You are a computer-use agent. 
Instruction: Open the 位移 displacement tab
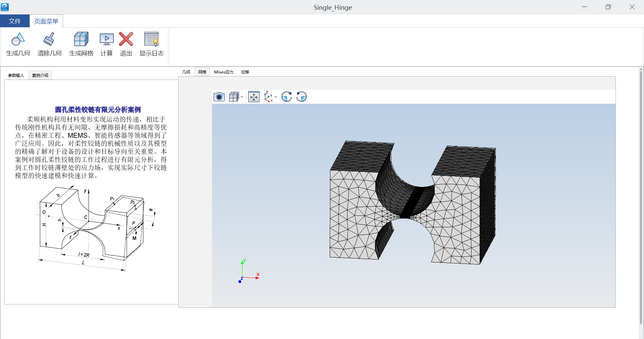(245, 72)
